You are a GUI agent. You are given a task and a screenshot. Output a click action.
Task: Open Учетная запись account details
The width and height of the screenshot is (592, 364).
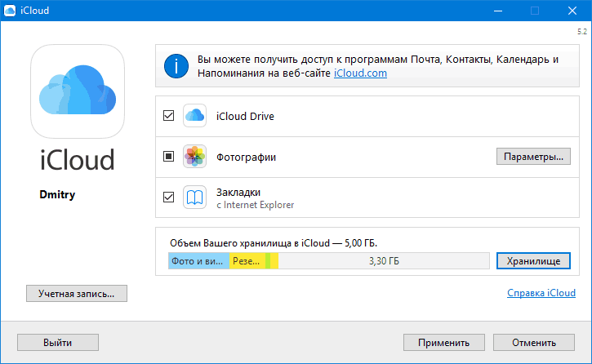(x=77, y=293)
